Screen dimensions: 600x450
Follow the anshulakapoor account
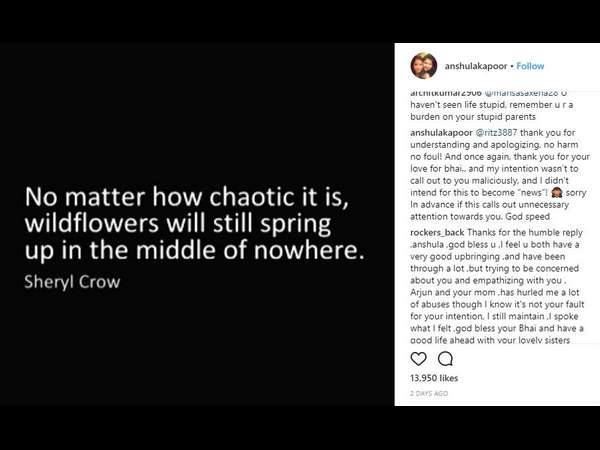pyautogui.click(x=531, y=66)
